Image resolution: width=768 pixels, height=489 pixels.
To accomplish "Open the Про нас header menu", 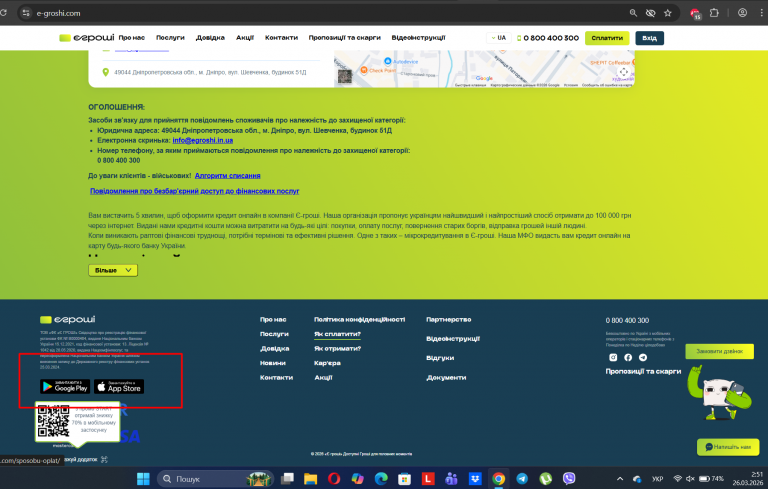I will (132, 38).
